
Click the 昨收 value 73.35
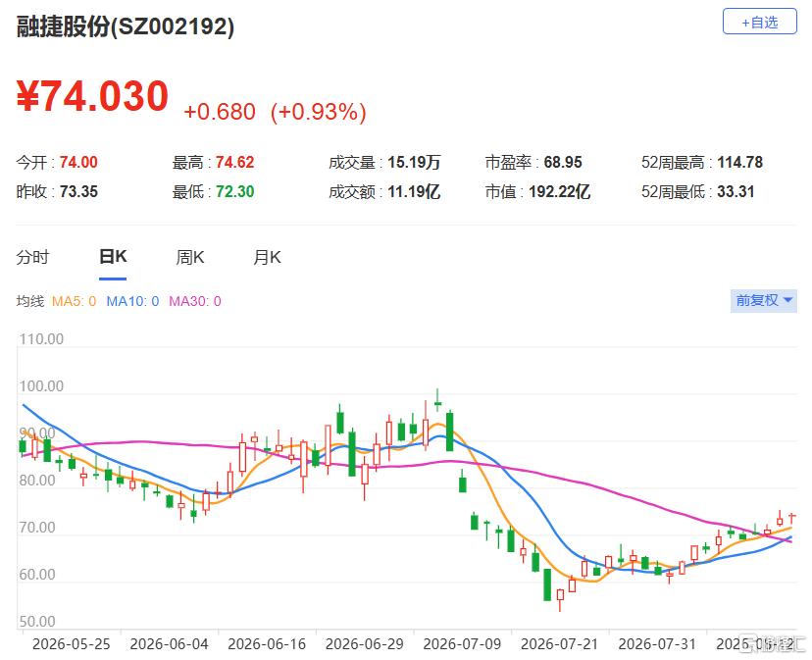tap(78, 191)
